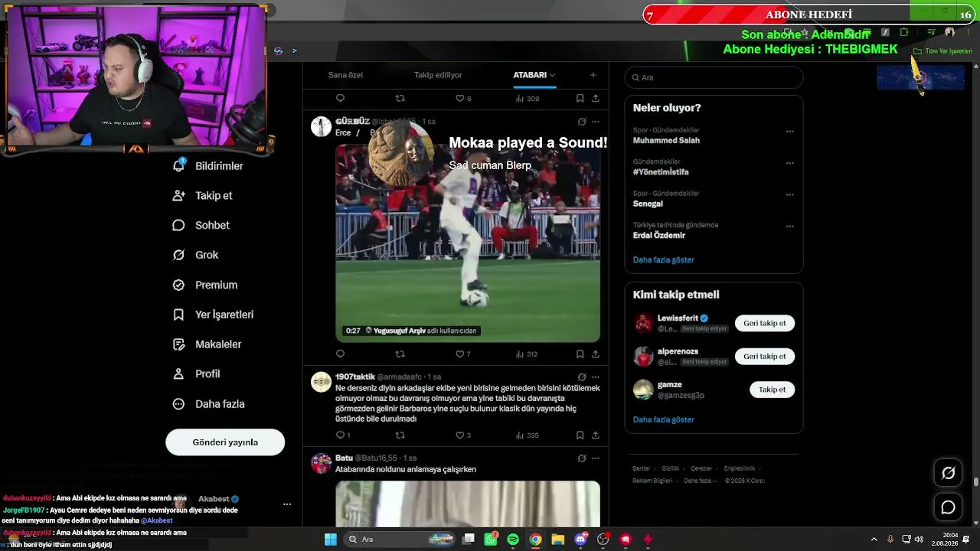Screen dimensions: 980x551
Task: Click the Windows taskbar search box
Action: point(401,539)
